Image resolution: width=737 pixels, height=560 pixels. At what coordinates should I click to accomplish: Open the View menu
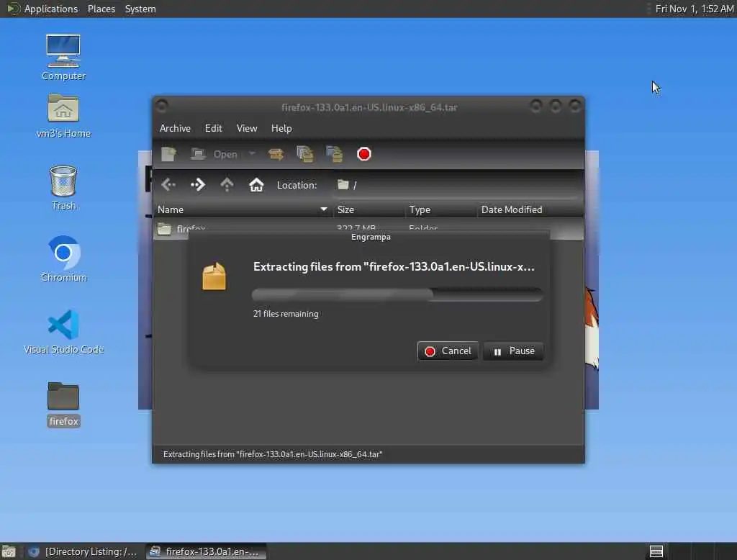pos(247,128)
